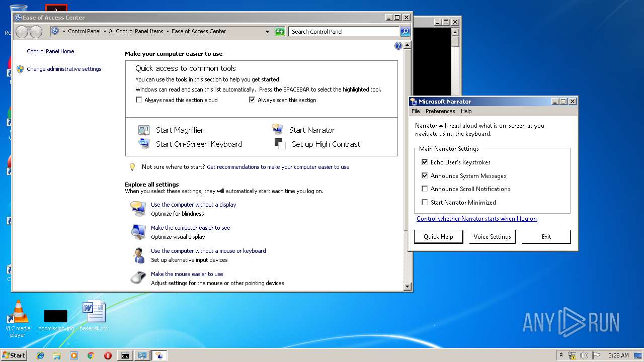Enable Announce Scroll Notifications in Narrator
The width and height of the screenshot is (644, 362).
click(x=425, y=189)
